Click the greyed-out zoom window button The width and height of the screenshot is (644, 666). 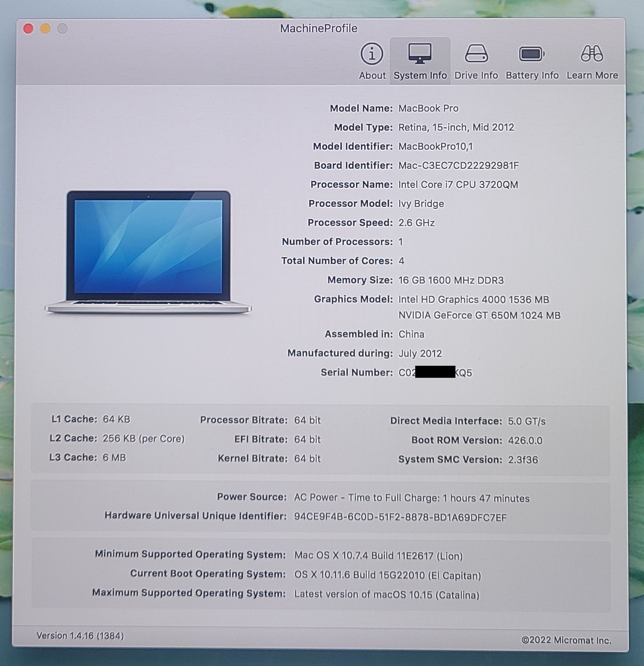point(63,29)
